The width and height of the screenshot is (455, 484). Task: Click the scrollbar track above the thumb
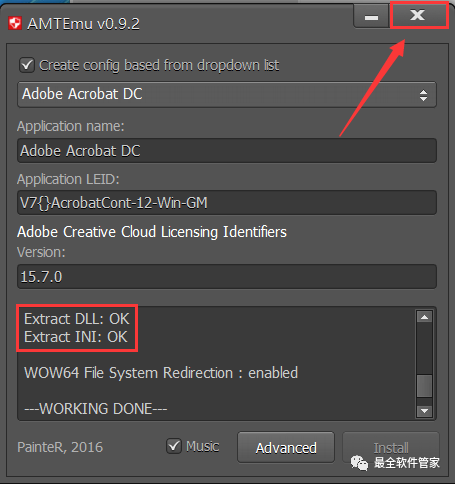424,349
